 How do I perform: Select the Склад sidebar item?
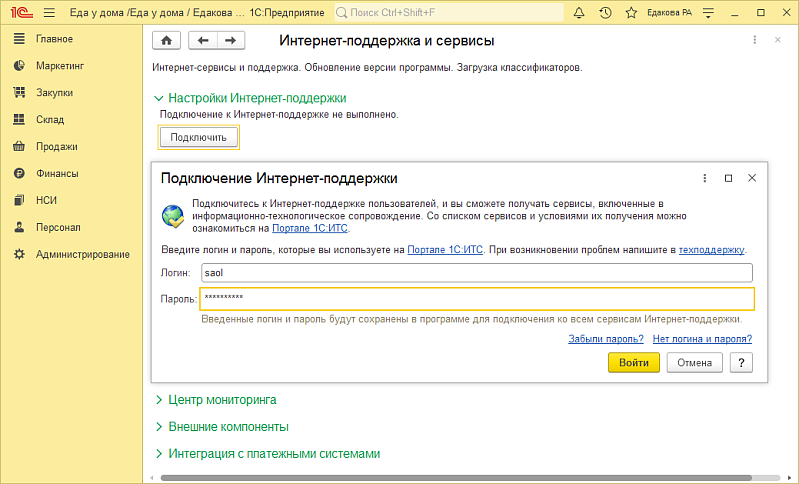pyautogui.click(x=50, y=119)
